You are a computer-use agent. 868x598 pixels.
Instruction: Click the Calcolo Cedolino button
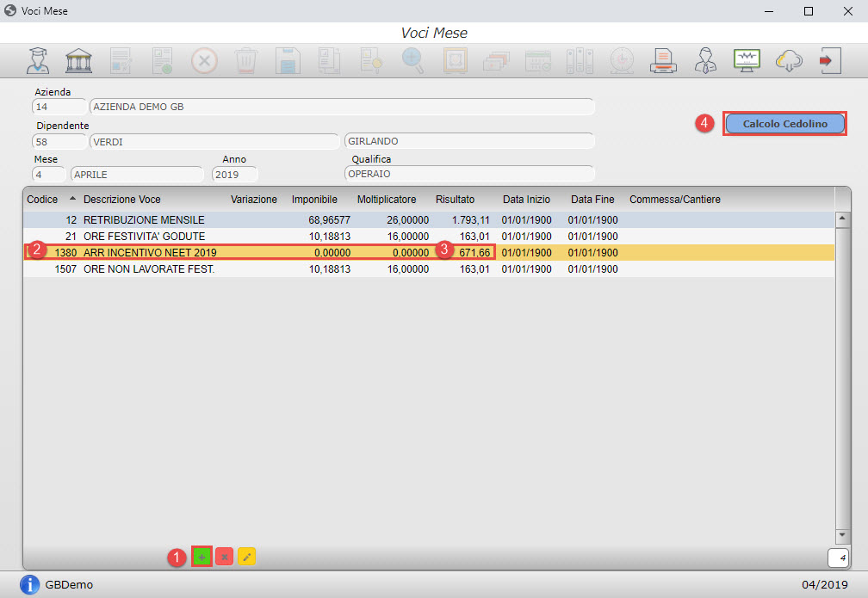[785, 124]
